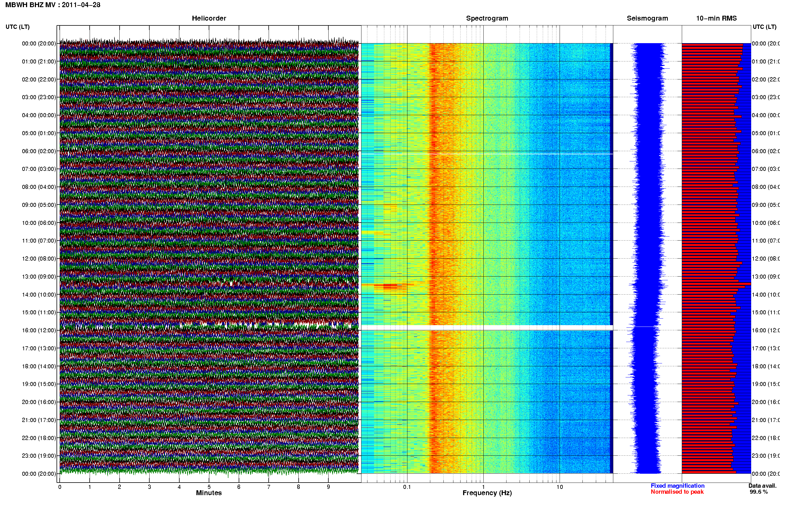
Task: Click the 'Data avail.' label
Action: (x=763, y=486)
